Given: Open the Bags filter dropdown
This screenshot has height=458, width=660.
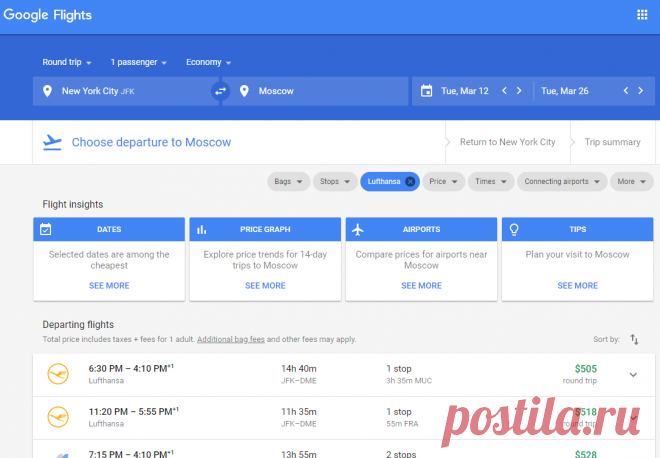Looking at the screenshot, I should pyautogui.click(x=288, y=181).
